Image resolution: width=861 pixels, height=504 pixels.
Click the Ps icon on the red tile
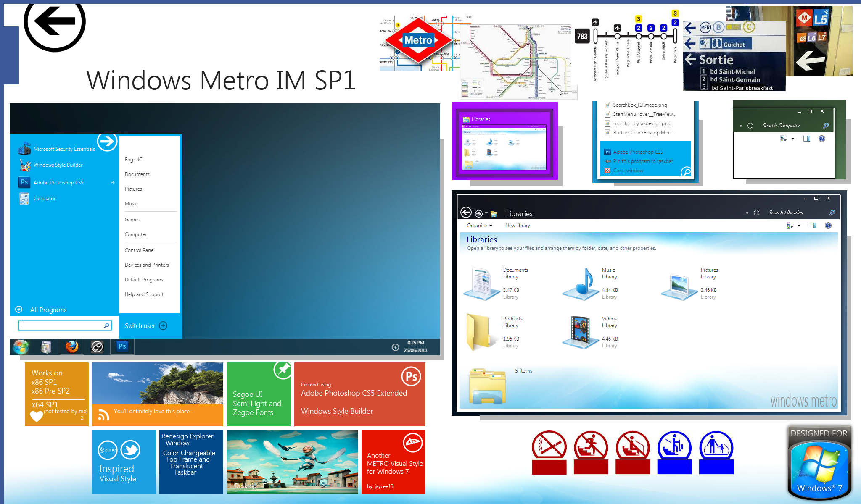click(x=411, y=376)
